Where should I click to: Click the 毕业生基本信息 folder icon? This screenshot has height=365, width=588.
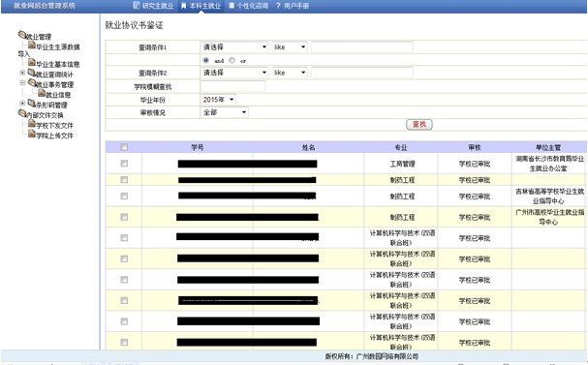(x=32, y=63)
